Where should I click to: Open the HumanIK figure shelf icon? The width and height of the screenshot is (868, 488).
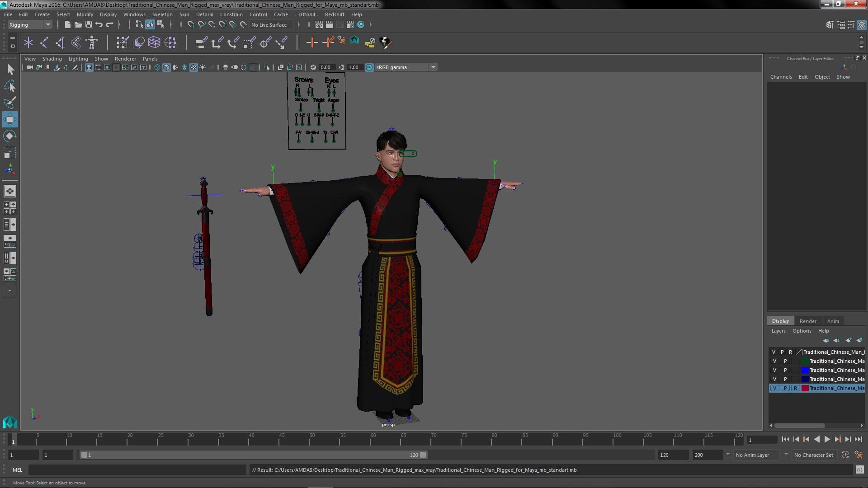[x=92, y=42]
